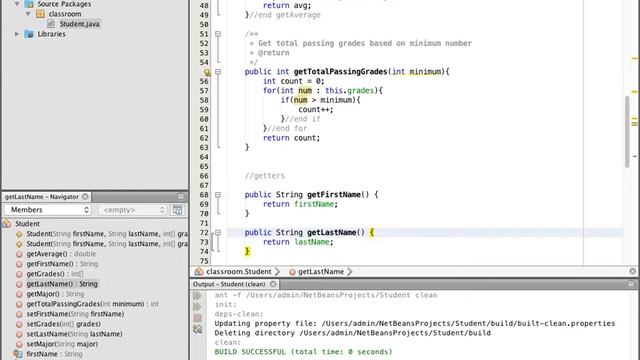Select Student.java in project tree
Viewport: 640px width, 360px height.
[x=79, y=24]
